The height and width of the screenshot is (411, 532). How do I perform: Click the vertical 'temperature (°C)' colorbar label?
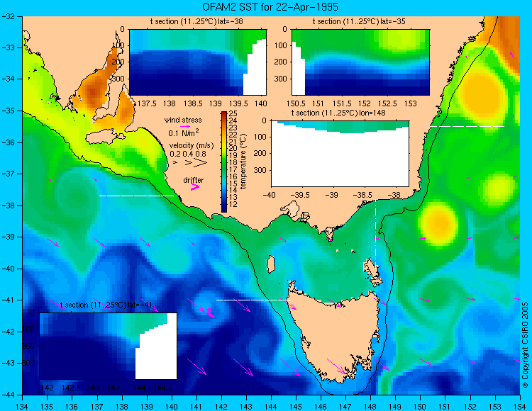click(243, 162)
